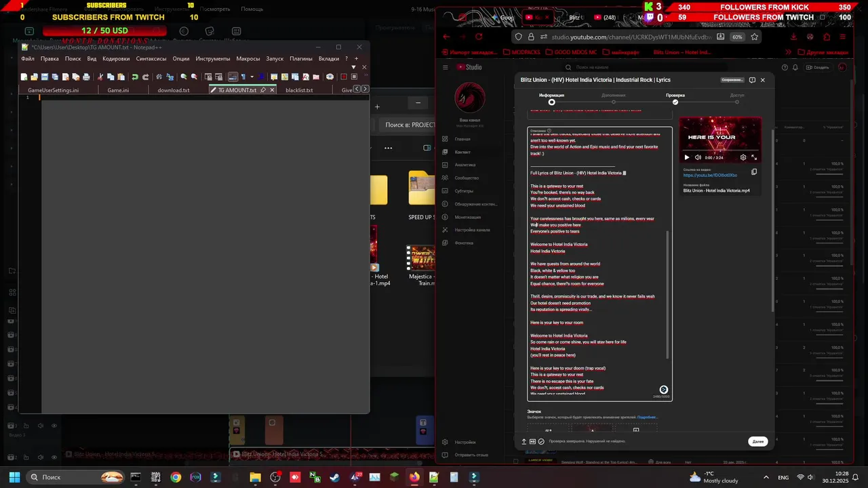Screen dimensions: 868x488
Task: Open Аналитика in YouTube Studio sidebar
Action: pyautogui.click(x=465, y=165)
